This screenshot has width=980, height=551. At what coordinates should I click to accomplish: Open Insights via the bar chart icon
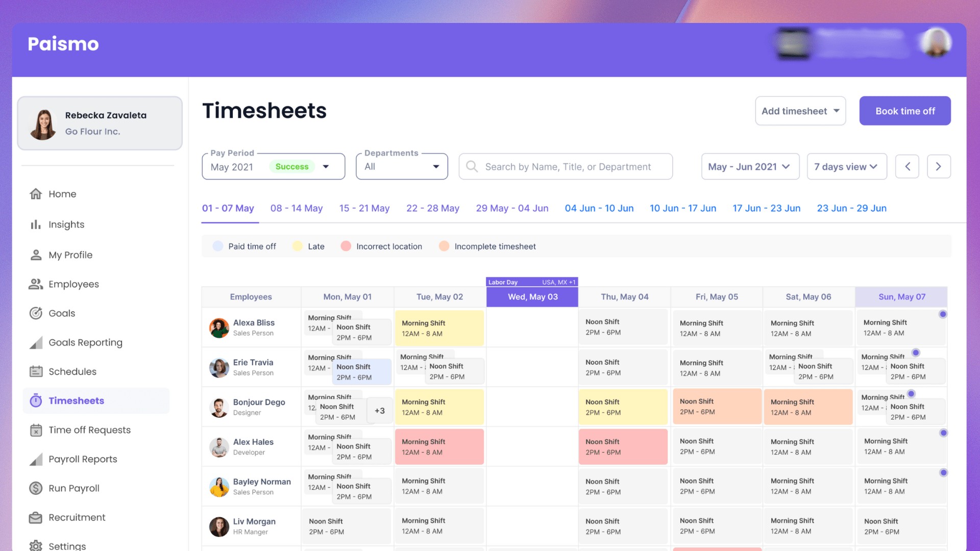(x=36, y=224)
